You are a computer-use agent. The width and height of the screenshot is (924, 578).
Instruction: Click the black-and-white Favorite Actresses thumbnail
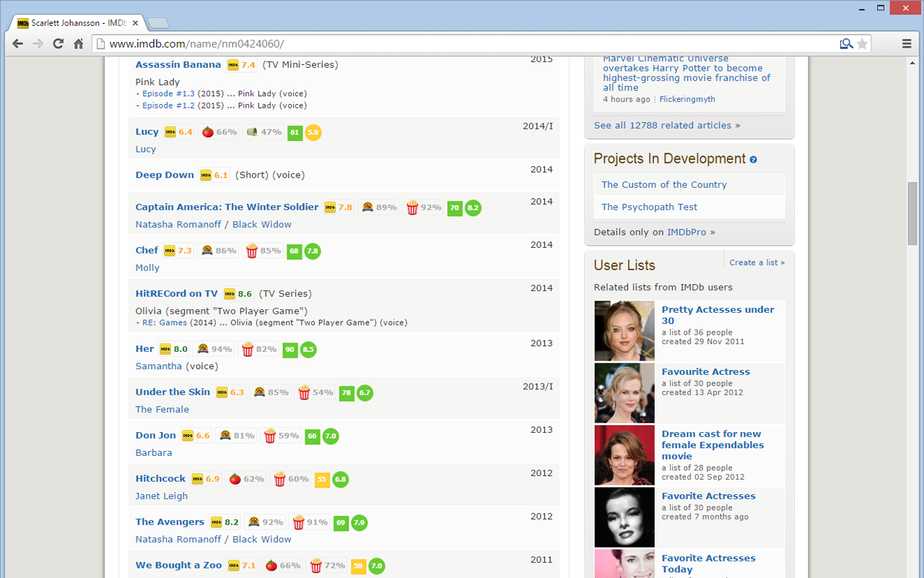pos(624,517)
